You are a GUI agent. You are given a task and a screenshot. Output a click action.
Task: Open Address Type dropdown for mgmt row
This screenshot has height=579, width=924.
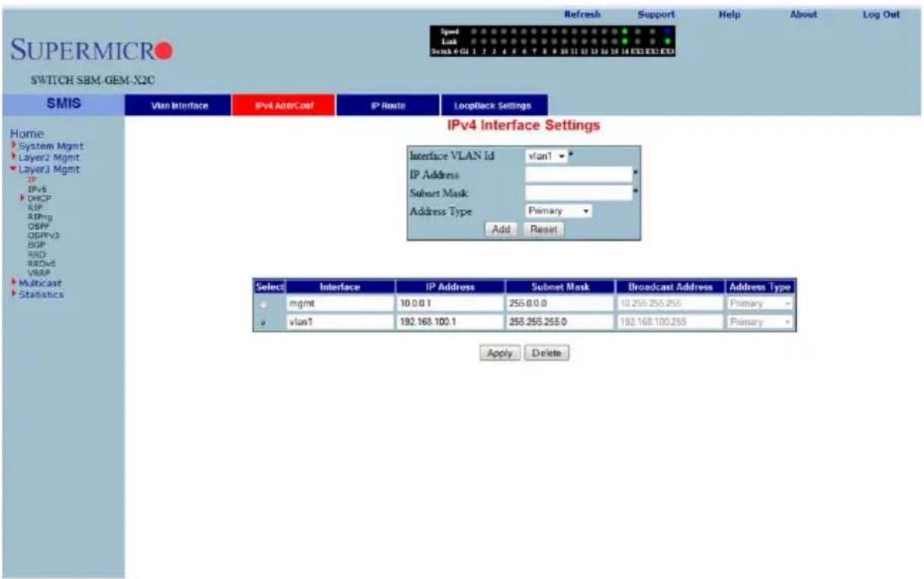(760, 304)
